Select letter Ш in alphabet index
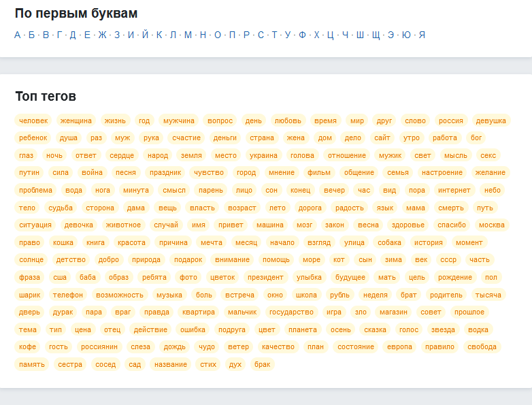532x405 pixels. pyautogui.click(x=360, y=35)
